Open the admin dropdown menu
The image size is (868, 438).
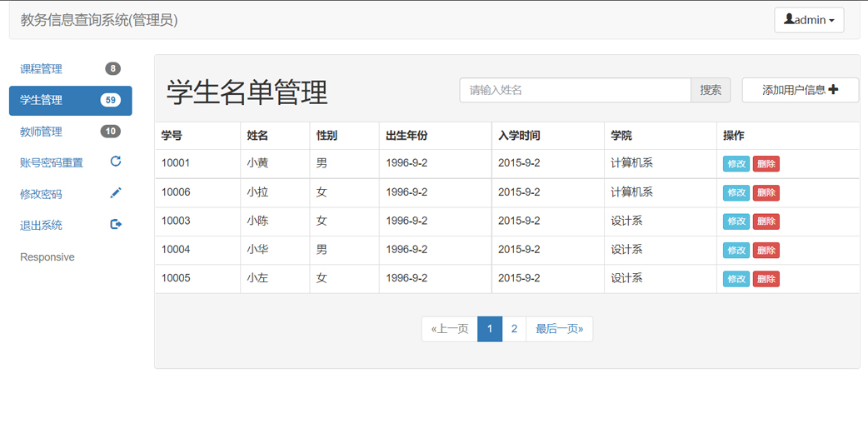click(x=809, y=20)
